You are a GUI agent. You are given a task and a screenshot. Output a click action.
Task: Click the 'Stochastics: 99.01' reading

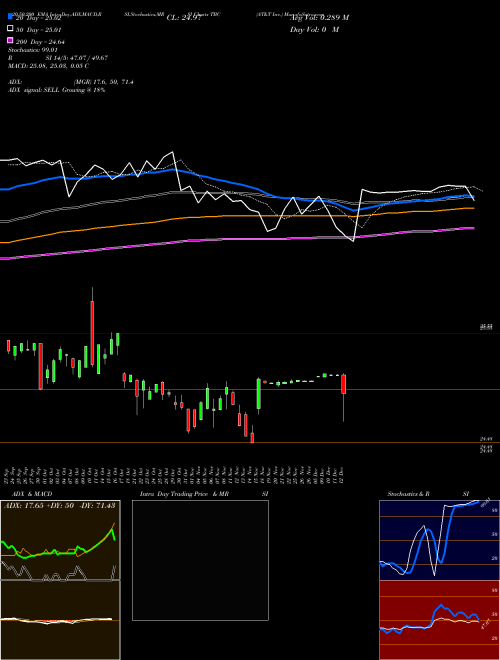[32, 50]
